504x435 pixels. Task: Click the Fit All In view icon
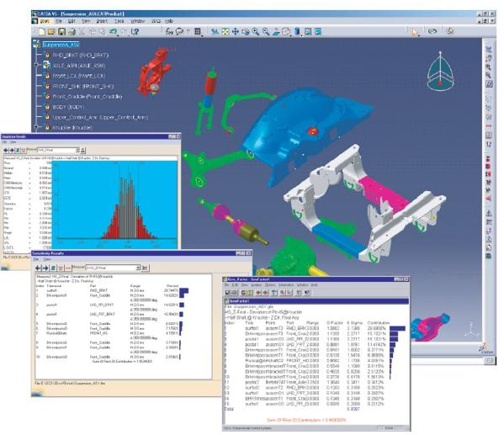[x=225, y=31]
